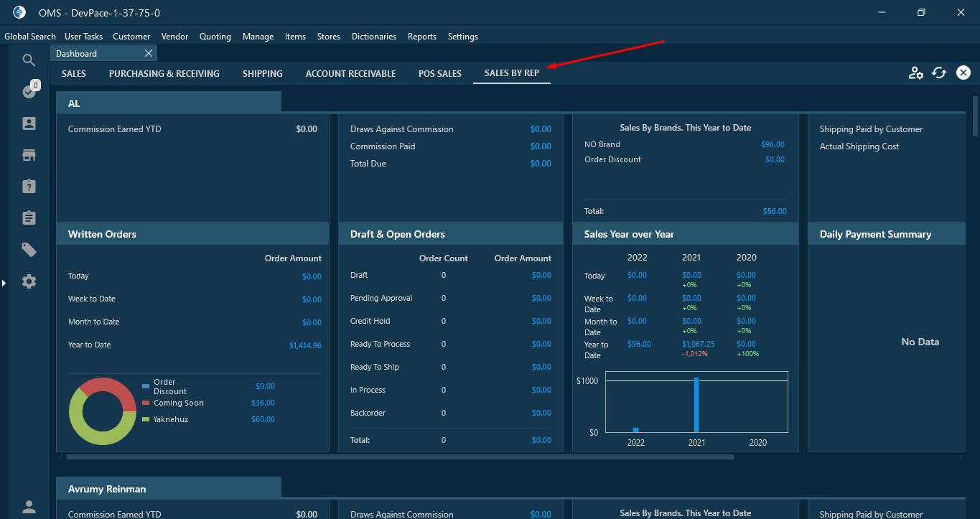Screen dimensions: 980x519
Task: Open the clipboard list sidebar icon
Action: (29, 218)
